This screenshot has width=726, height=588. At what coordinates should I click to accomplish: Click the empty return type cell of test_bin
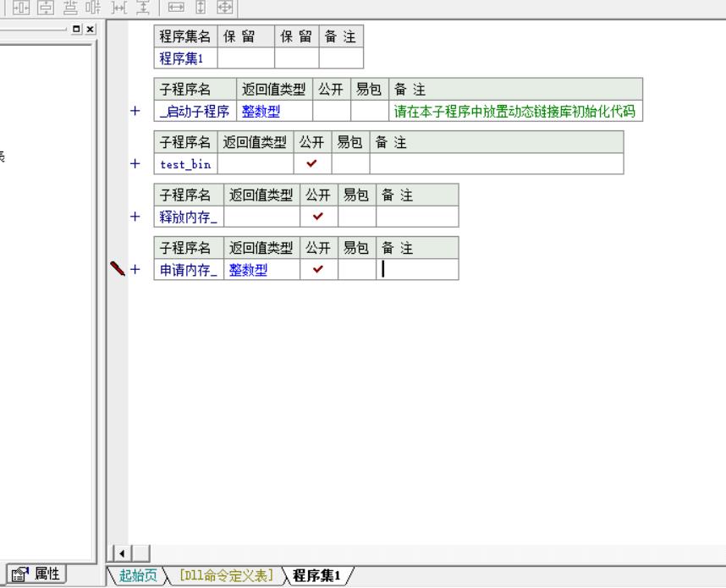pyautogui.click(x=256, y=164)
